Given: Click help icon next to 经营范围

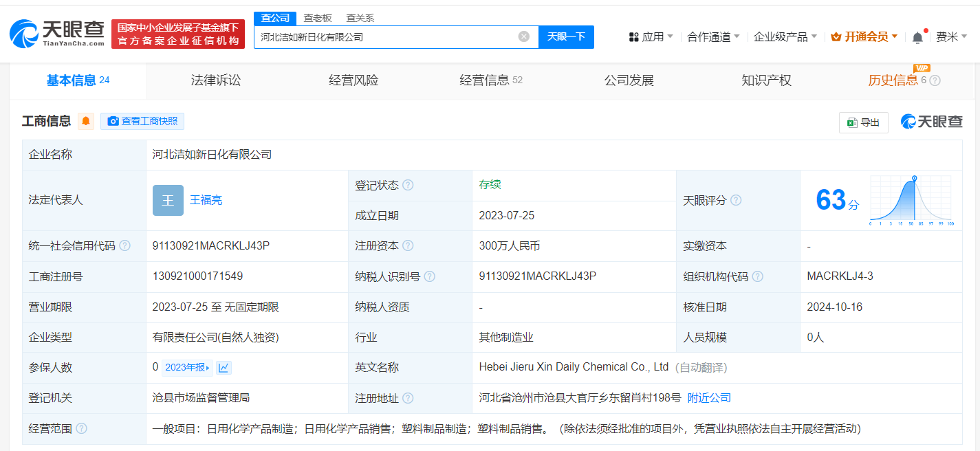Looking at the screenshot, I should [x=81, y=429].
